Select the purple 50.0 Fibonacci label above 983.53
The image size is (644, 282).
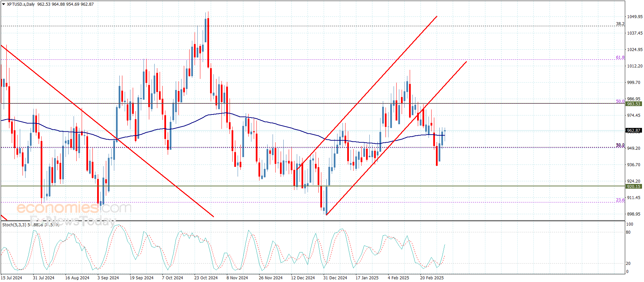[x=620, y=101]
